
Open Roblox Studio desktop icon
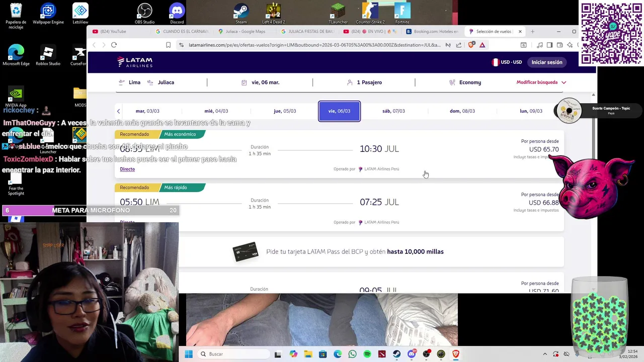[x=48, y=55]
